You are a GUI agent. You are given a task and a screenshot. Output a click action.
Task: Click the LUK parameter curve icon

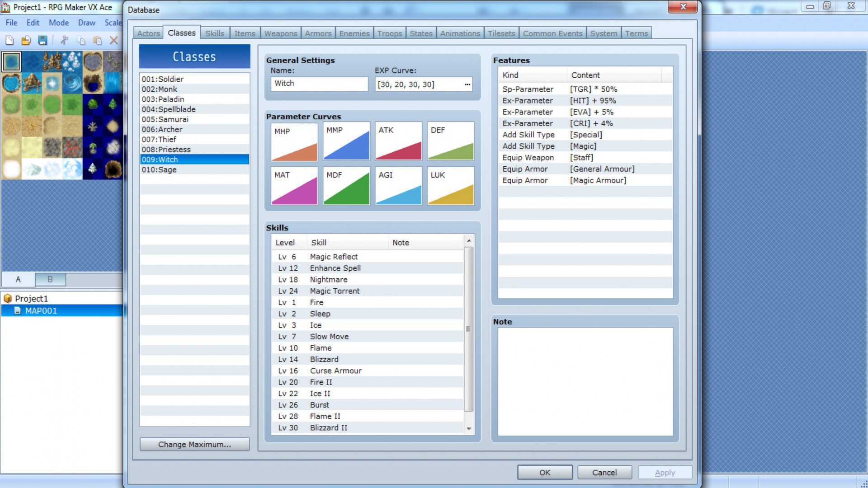[449, 185]
